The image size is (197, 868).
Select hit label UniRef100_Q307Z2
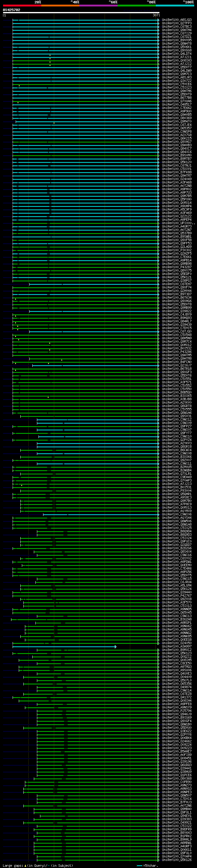pos(177,81)
